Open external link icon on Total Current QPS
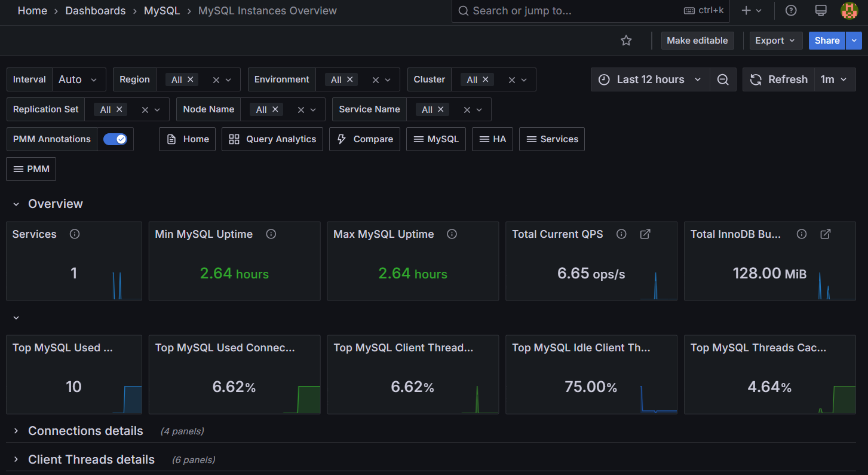868x475 pixels. pyautogui.click(x=645, y=234)
